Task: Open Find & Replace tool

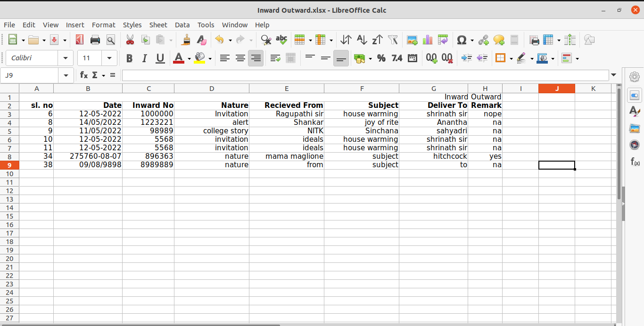Action: tap(266, 40)
